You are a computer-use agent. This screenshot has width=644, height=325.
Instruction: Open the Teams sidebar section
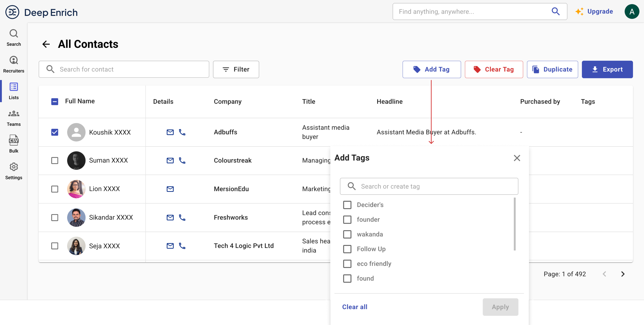pos(14,118)
